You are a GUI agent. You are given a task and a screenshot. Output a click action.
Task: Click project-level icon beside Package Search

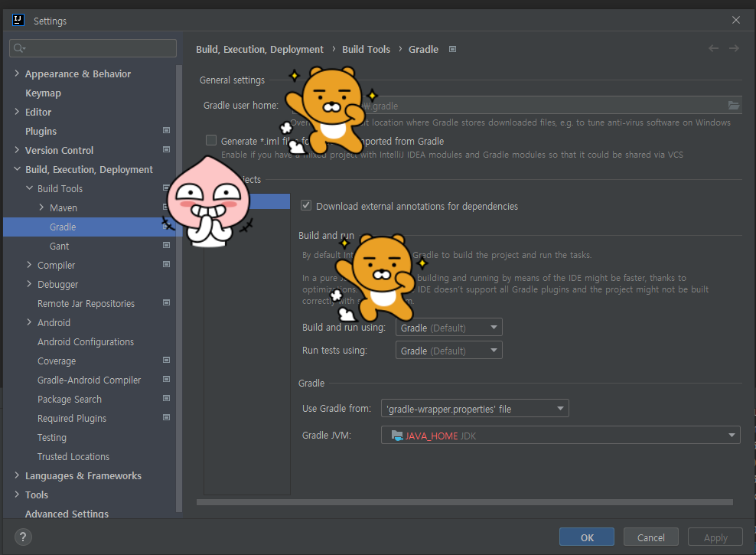tap(166, 398)
